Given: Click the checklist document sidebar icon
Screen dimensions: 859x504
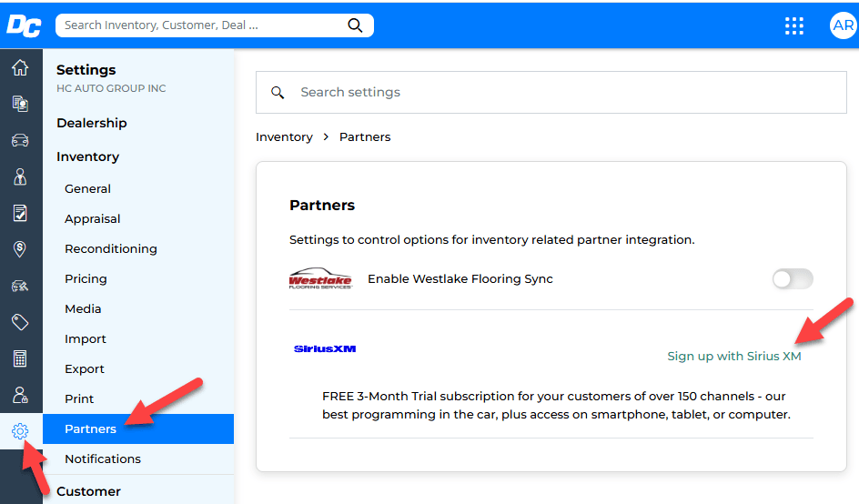Looking at the screenshot, I should (20, 213).
